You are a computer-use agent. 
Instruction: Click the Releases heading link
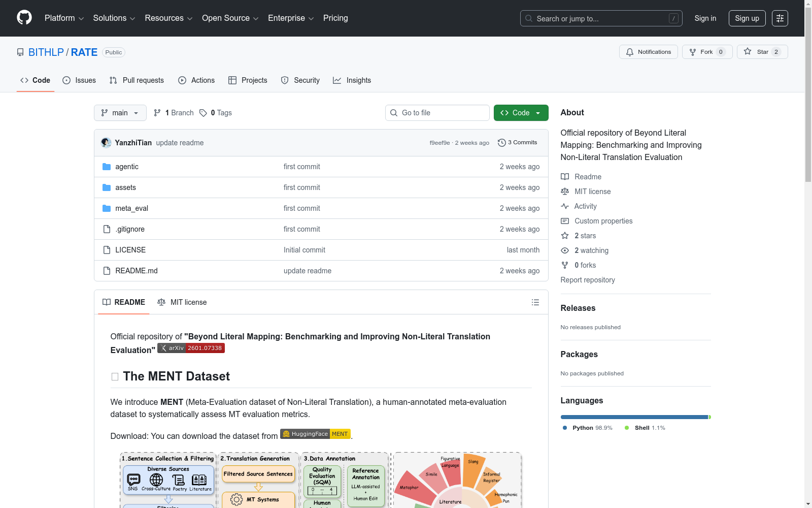(578, 308)
